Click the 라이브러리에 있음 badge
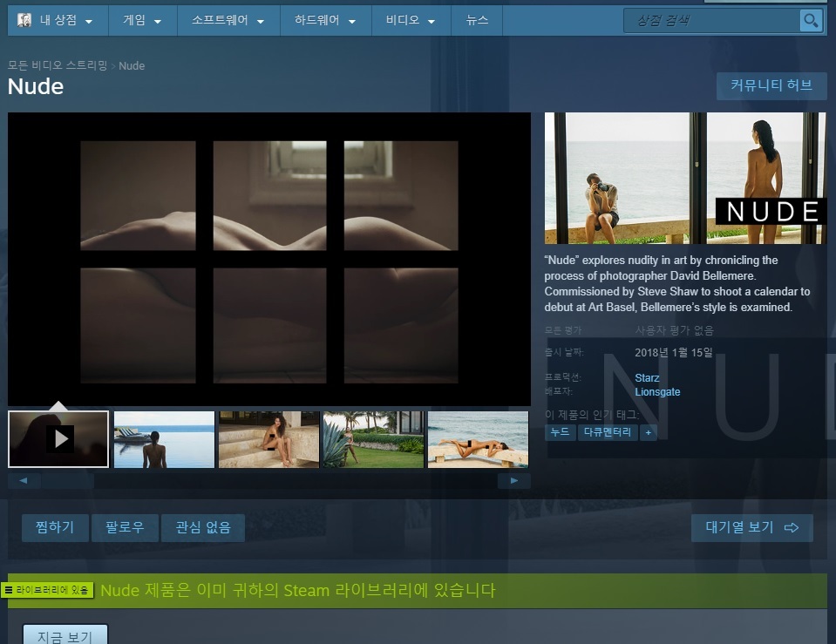The width and height of the screenshot is (836, 644). pos(47,590)
